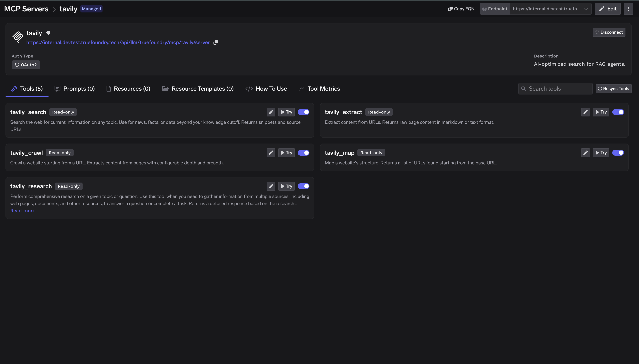This screenshot has height=364, width=639.
Task: Switch to the Prompts (0) tab
Action: 75,89
